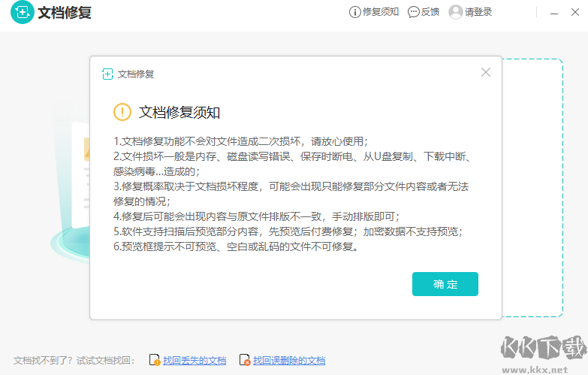
Task: Click the gray user avatar icon
Action: click(456, 12)
